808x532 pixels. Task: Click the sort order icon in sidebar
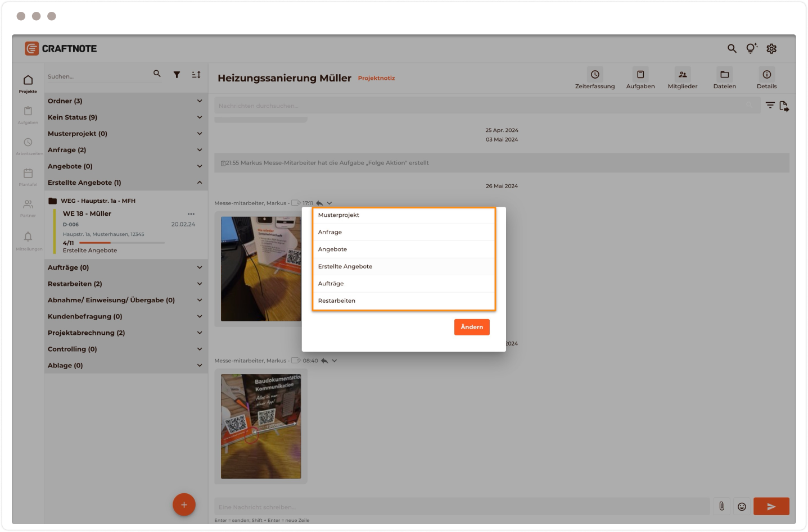coord(196,75)
